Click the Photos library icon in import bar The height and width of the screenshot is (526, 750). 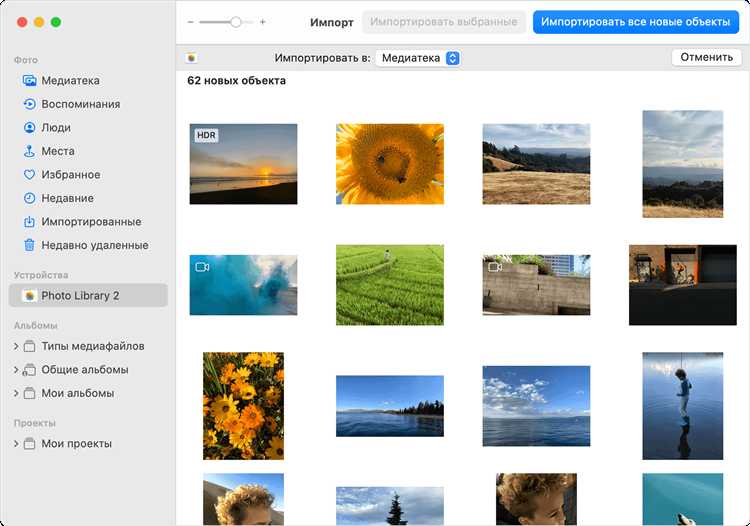tap(191, 58)
